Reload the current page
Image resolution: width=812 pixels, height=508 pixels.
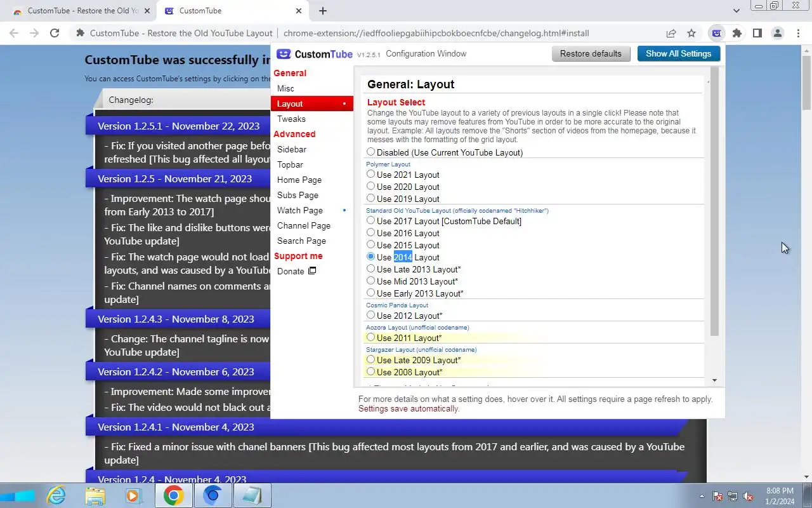coord(55,33)
